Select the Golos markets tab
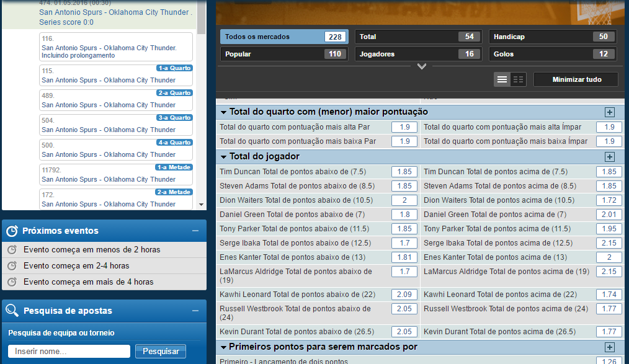629x364 pixels. coord(552,54)
